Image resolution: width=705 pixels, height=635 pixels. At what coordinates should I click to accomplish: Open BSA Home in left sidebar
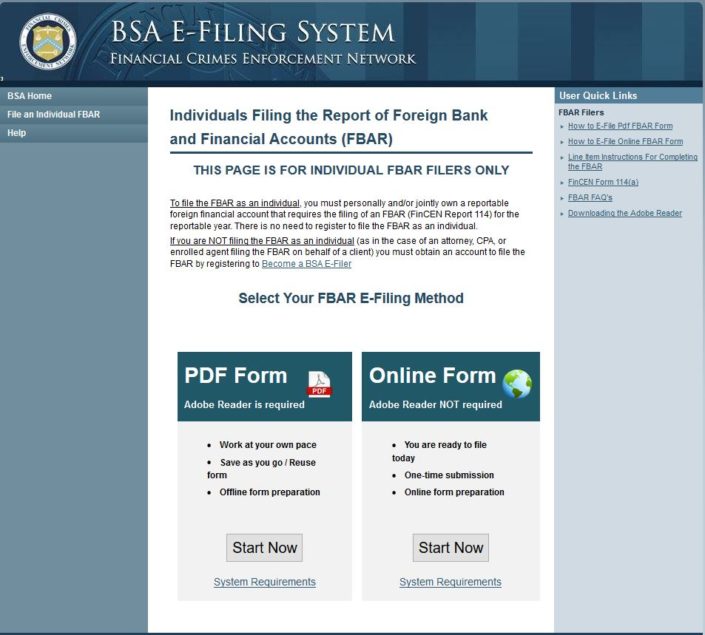click(x=29, y=96)
